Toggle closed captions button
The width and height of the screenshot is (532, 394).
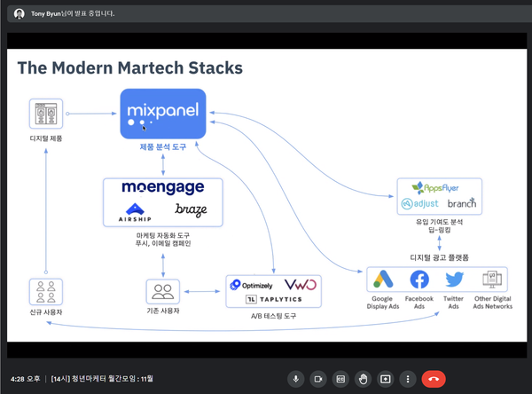pos(340,379)
